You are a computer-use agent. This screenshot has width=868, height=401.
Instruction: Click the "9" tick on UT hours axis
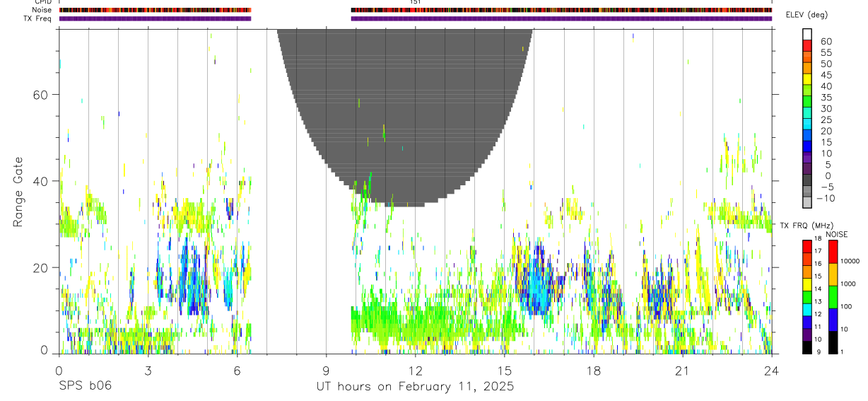pyautogui.click(x=326, y=371)
